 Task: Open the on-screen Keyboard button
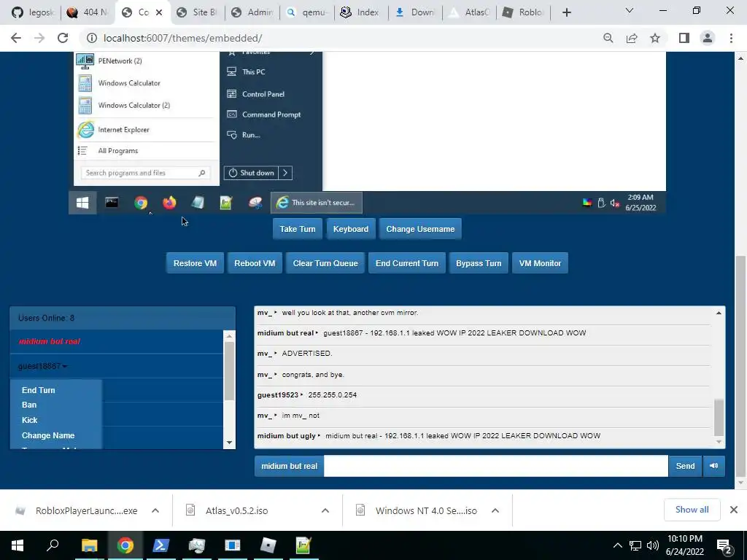click(x=351, y=229)
